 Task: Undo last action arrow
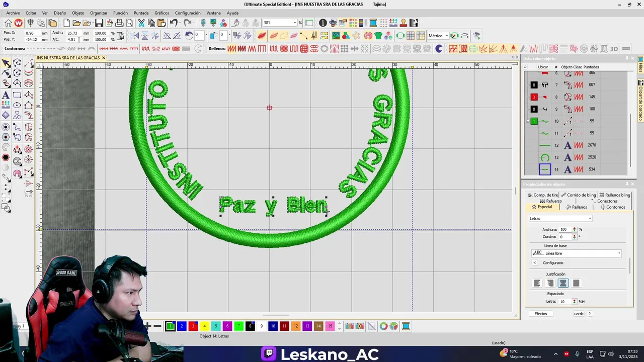point(174,23)
